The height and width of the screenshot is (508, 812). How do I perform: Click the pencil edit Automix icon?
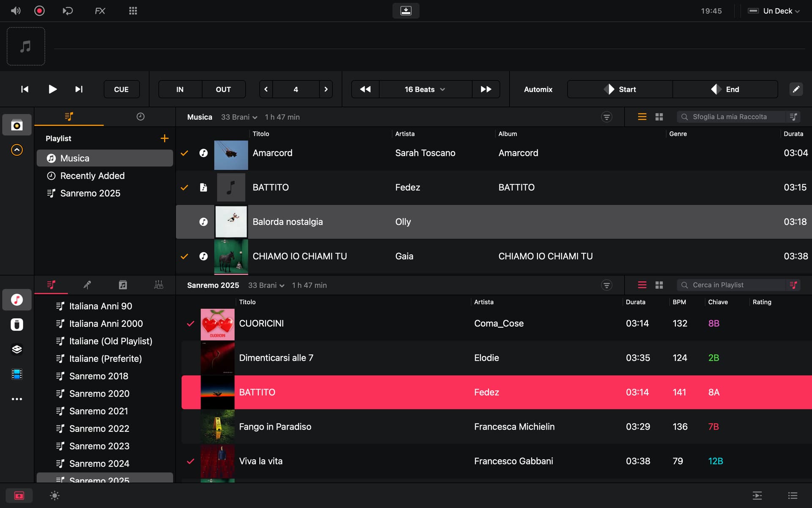(x=796, y=89)
